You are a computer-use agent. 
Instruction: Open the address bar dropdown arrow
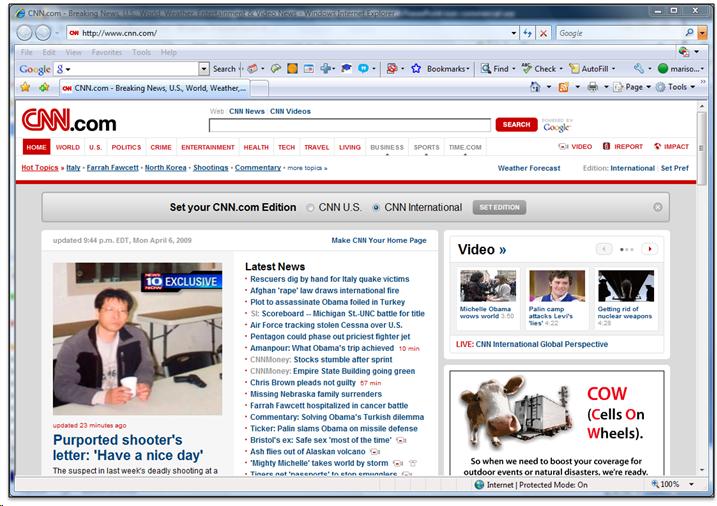pyautogui.click(x=514, y=33)
